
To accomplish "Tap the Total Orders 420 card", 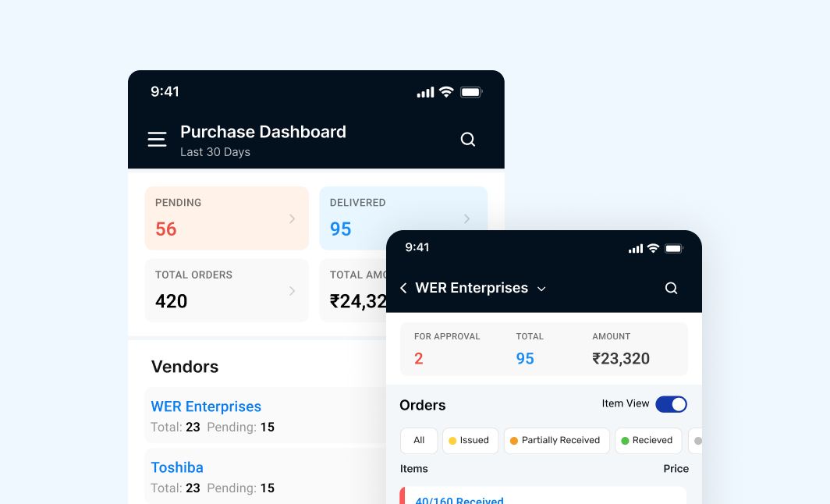I will pos(226,290).
